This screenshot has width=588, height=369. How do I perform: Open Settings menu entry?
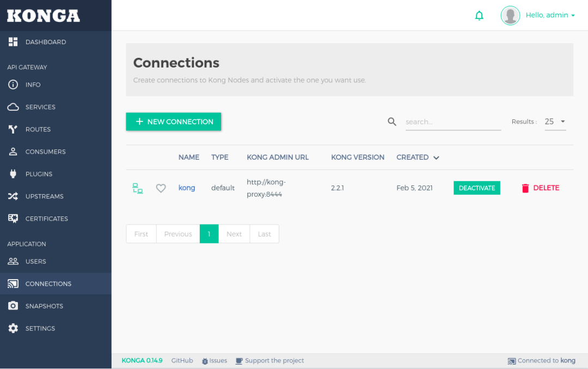(x=56, y=328)
